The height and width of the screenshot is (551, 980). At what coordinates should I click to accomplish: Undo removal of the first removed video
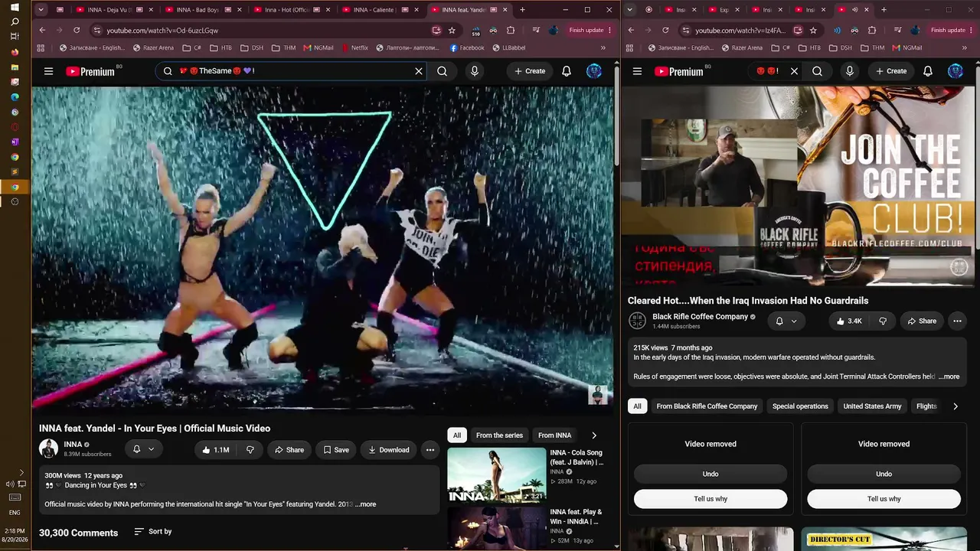[x=710, y=474]
